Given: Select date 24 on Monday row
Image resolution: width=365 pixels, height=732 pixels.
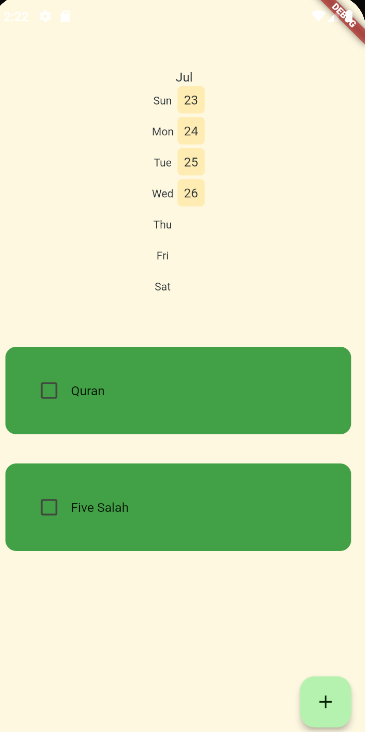Looking at the screenshot, I should click(x=191, y=131).
